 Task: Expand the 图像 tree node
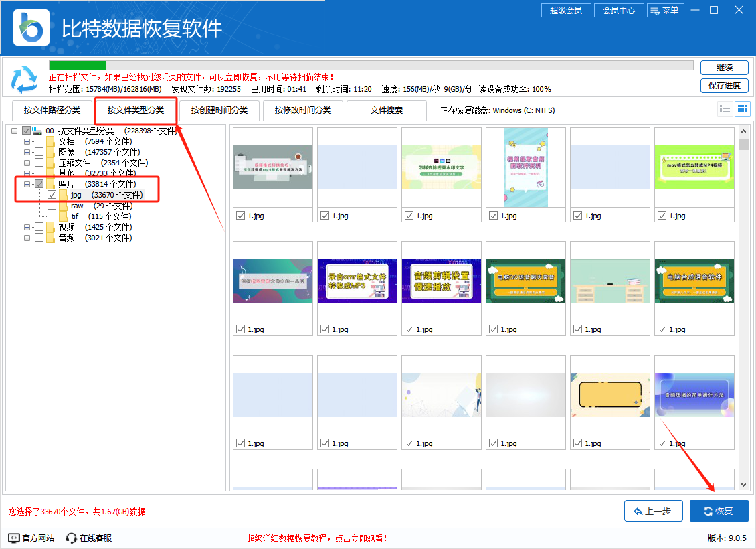(27, 152)
